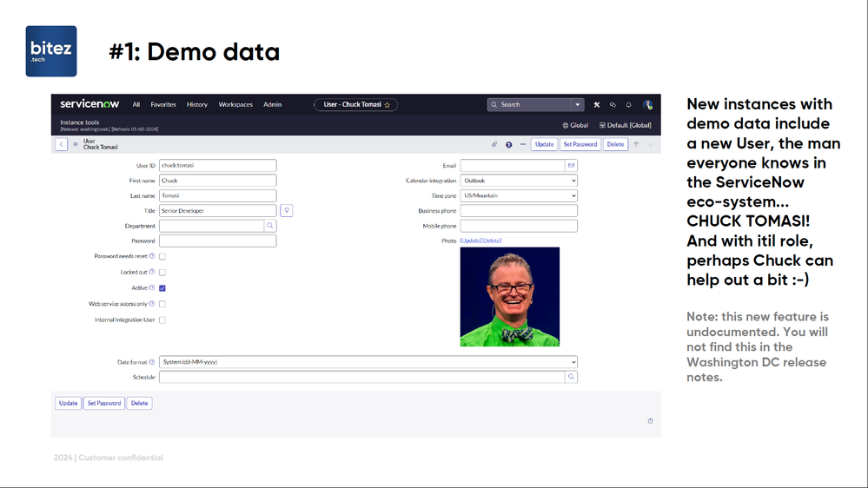This screenshot has height=488, width=868.
Task: Click the ServiceNow logo
Action: point(89,104)
